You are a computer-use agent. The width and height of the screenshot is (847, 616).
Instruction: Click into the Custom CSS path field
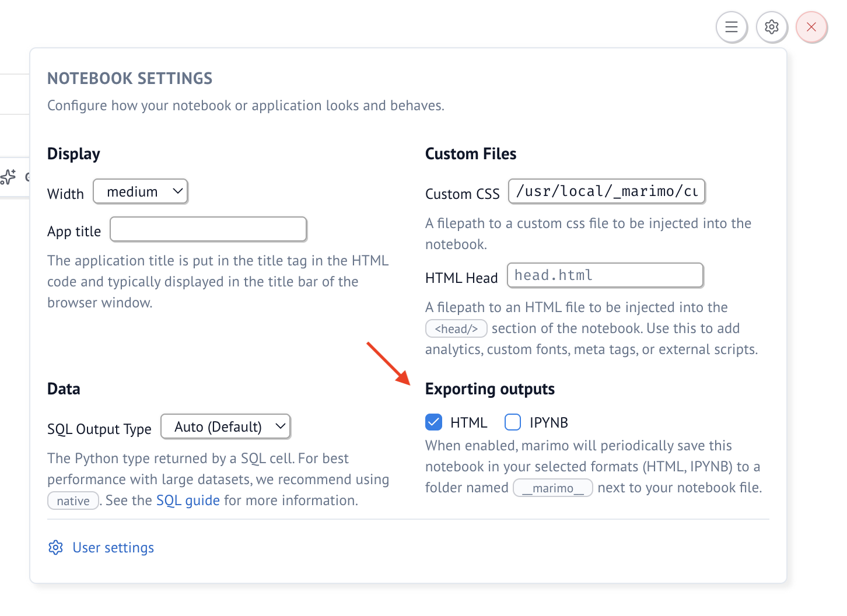click(607, 191)
